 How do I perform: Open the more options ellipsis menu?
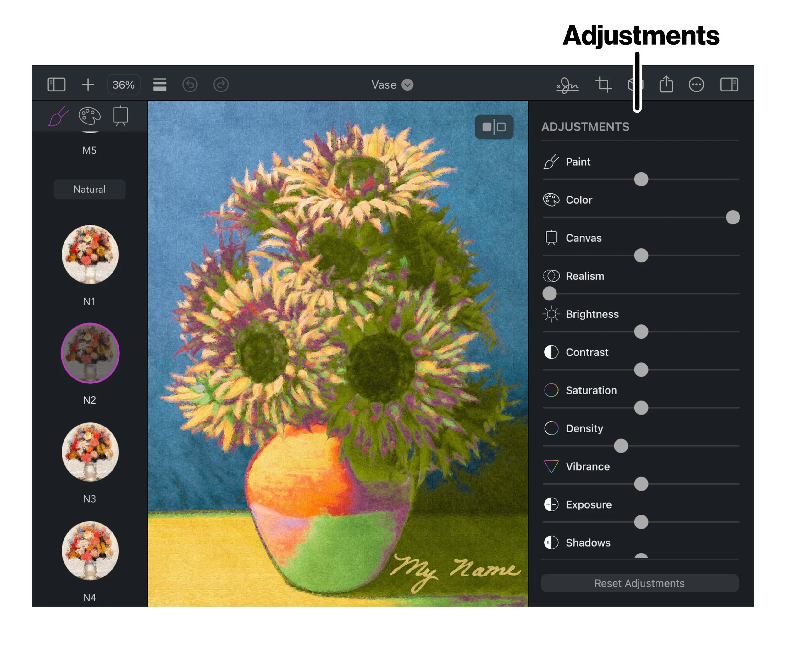pyautogui.click(x=696, y=85)
